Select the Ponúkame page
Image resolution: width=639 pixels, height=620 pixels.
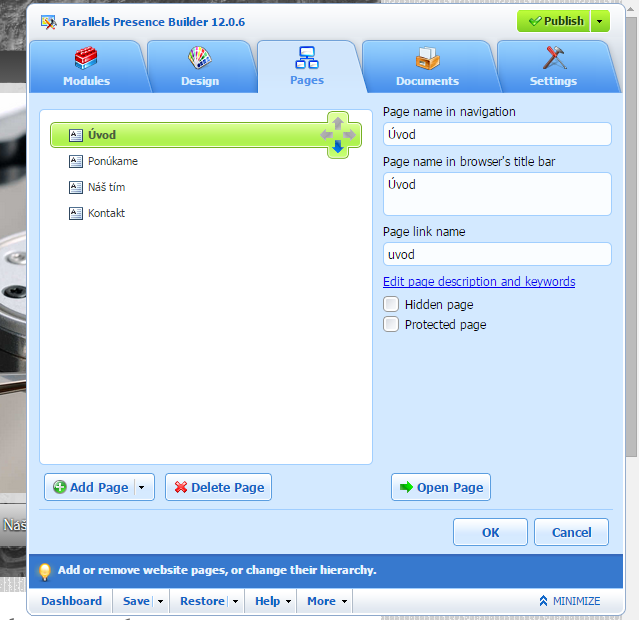tap(113, 161)
